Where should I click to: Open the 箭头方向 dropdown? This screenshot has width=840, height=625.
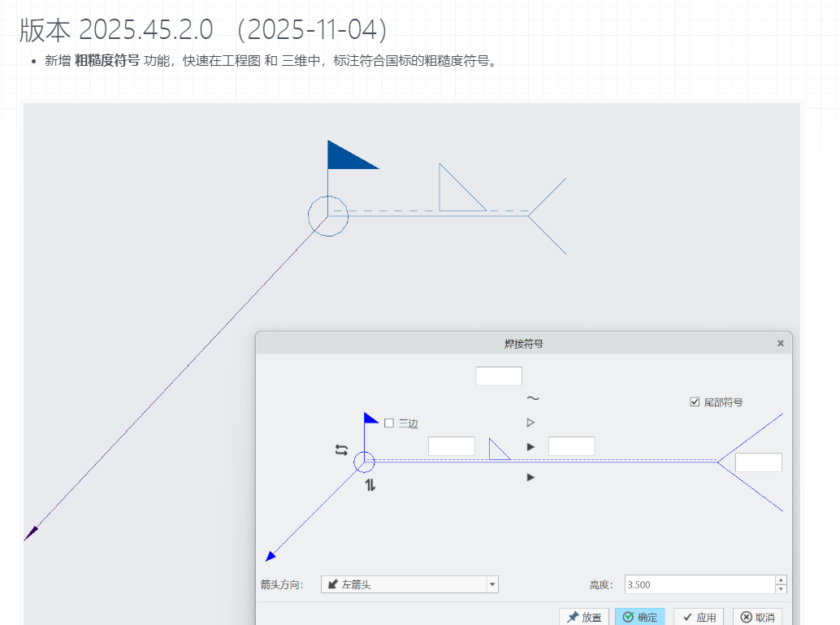tap(491, 584)
